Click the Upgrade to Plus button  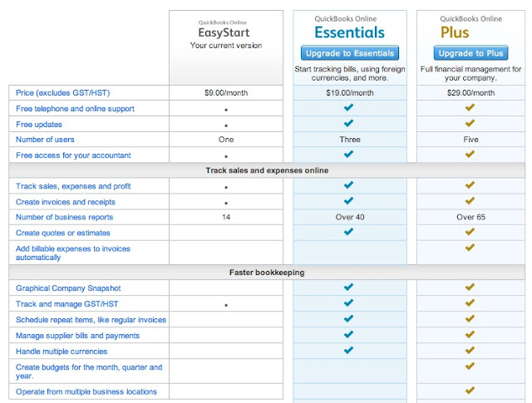pos(470,53)
